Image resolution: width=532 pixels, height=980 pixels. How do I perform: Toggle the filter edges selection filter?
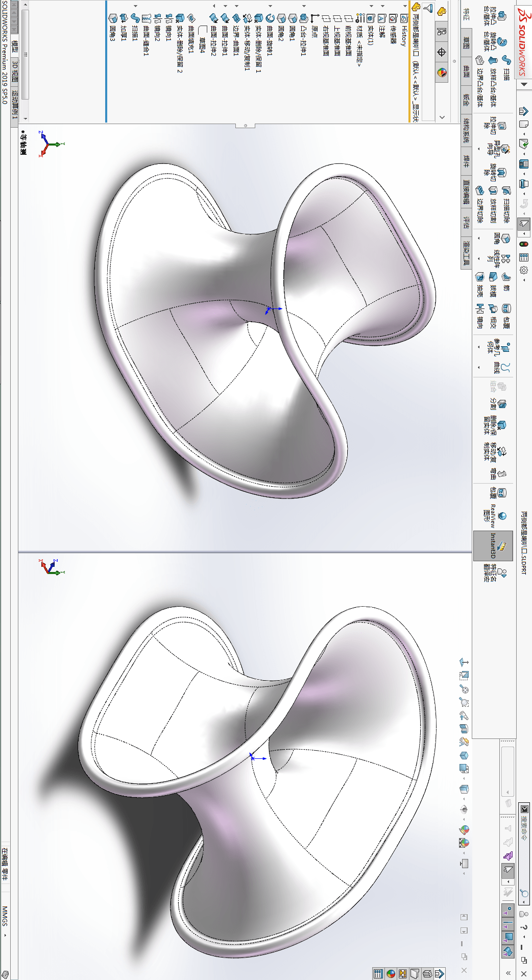point(508,923)
